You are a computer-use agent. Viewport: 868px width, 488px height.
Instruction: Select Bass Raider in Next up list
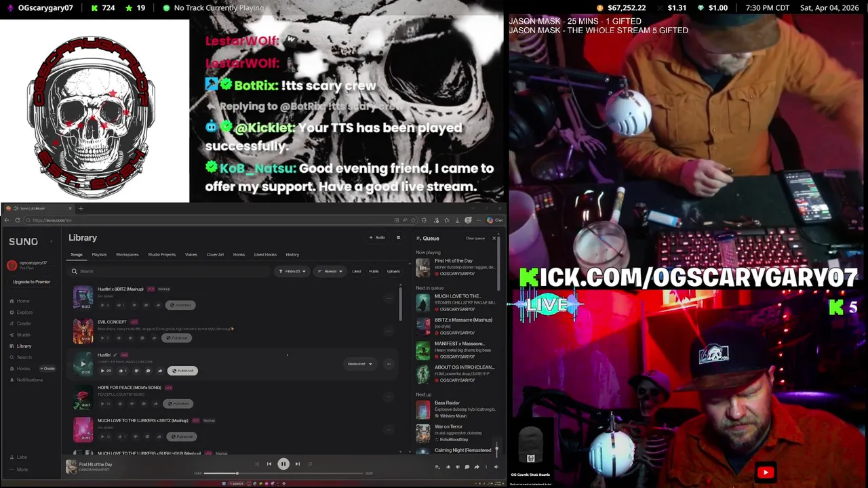(456, 409)
